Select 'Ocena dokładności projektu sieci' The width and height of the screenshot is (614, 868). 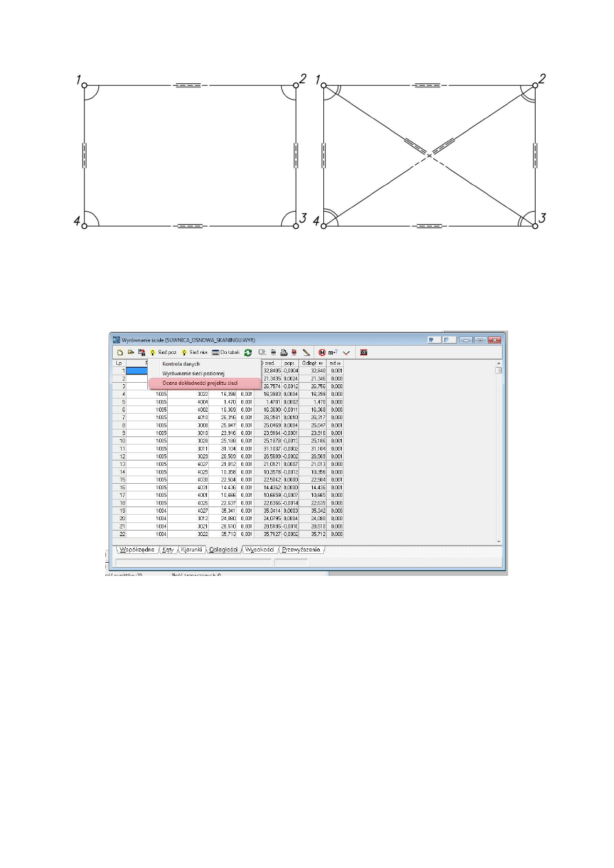199,382
